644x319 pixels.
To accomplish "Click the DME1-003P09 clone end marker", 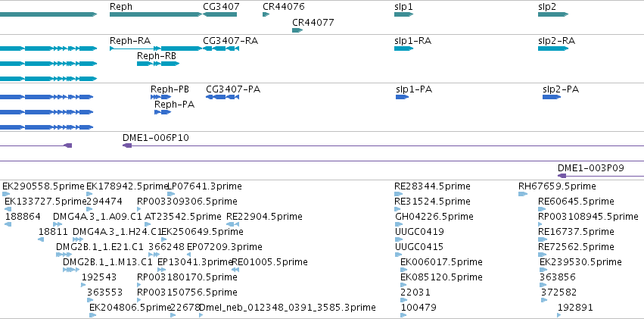I will coord(562,176).
